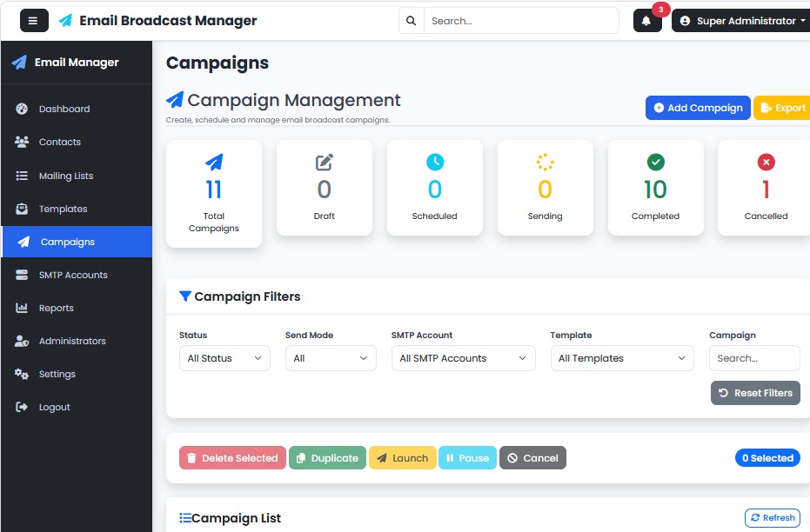Click the Dashboard gauge icon in sidebar
The width and height of the screenshot is (810, 532).
(x=22, y=109)
